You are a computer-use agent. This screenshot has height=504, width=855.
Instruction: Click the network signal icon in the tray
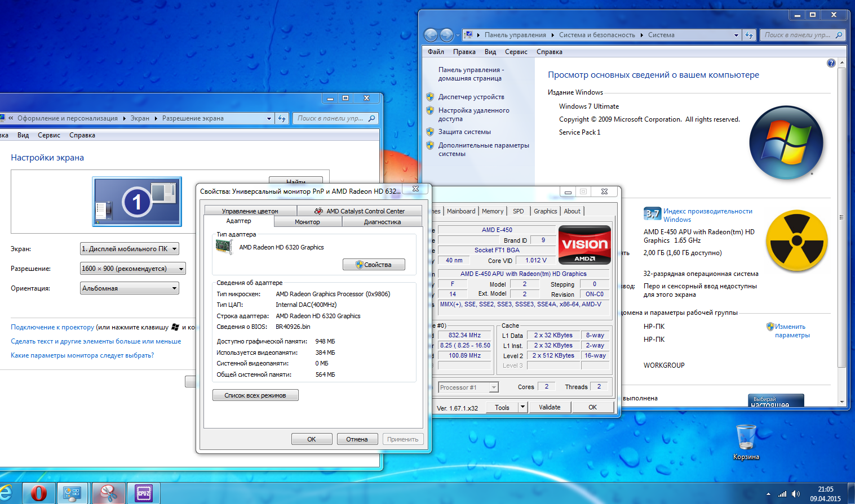pyautogui.click(x=782, y=494)
